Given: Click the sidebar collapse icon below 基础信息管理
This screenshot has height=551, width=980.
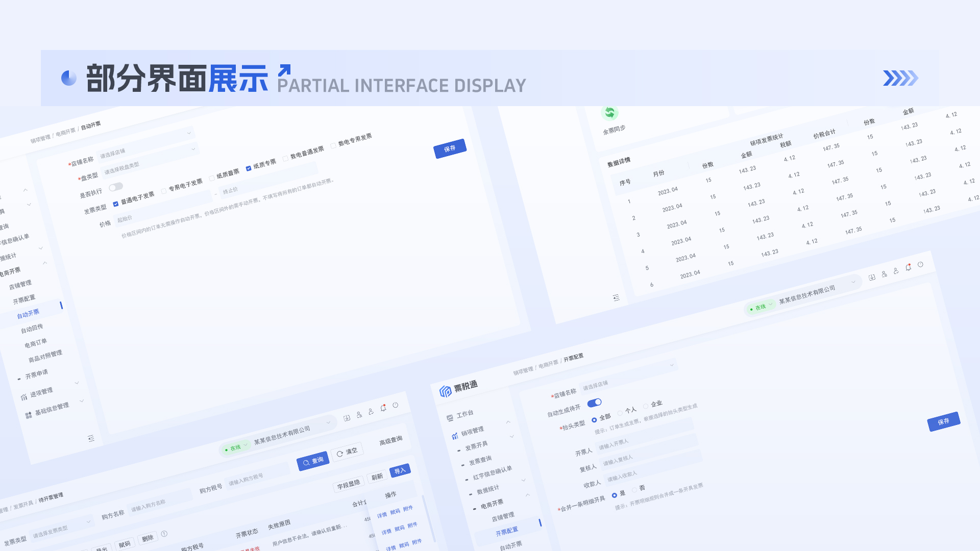Looking at the screenshot, I should 91,438.
